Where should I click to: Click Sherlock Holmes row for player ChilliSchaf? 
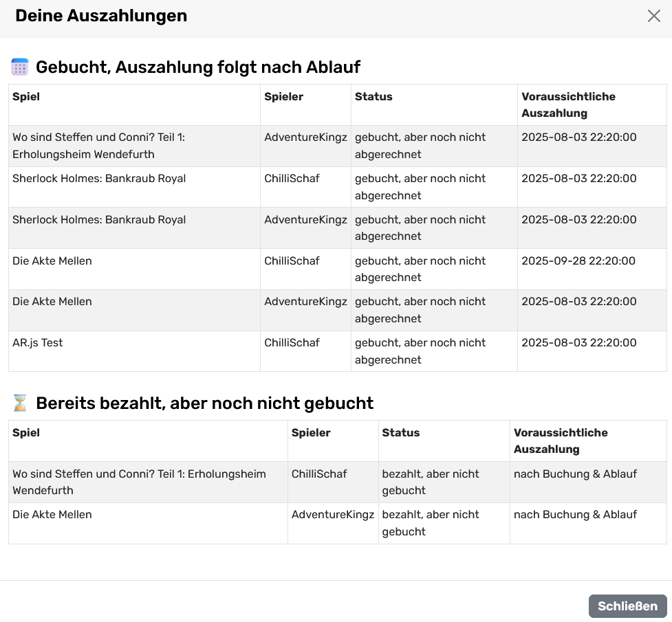click(x=99, y=179)
